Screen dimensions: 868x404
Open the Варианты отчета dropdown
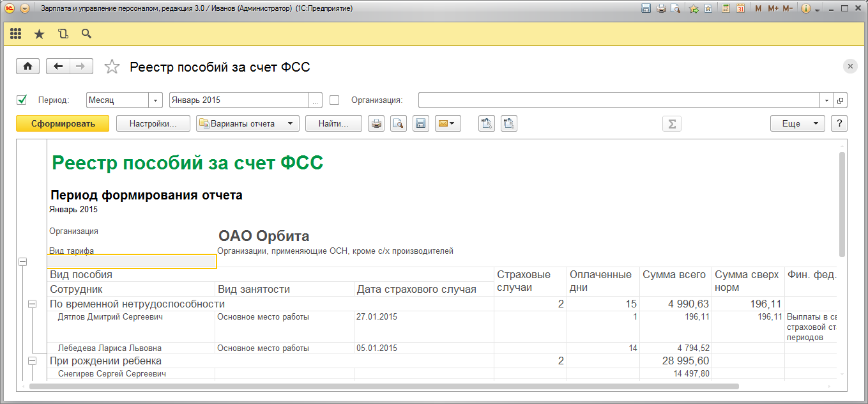pos(248,124)
